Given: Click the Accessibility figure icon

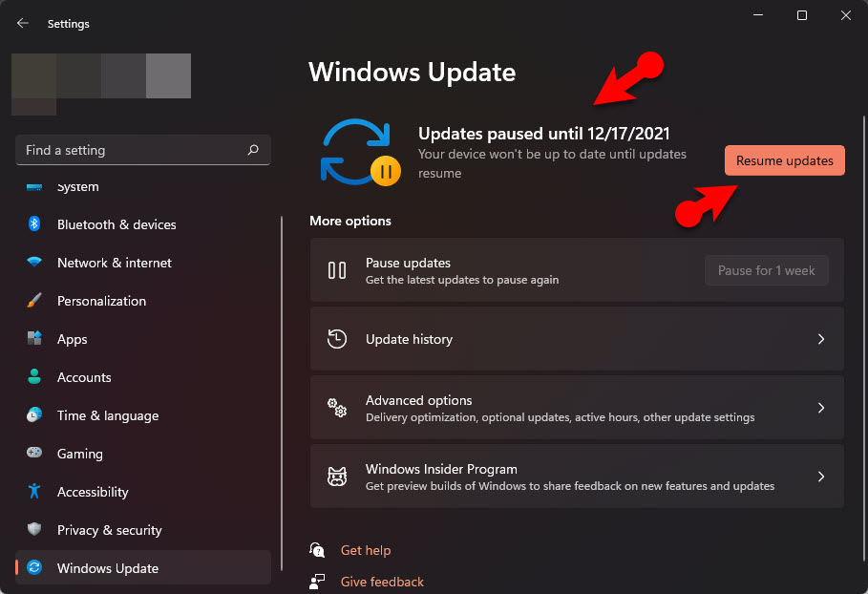Looking at the screenshot, I should coord(34,491).
